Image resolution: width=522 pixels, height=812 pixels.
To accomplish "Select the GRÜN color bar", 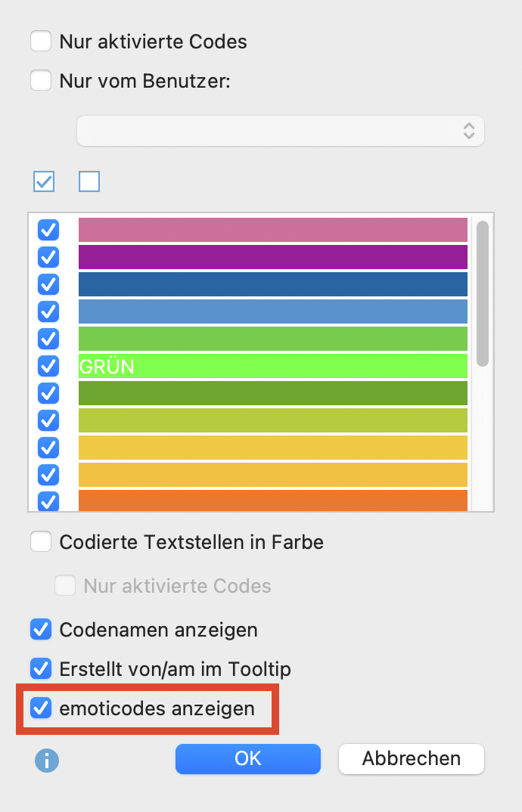I will [272, 366].
